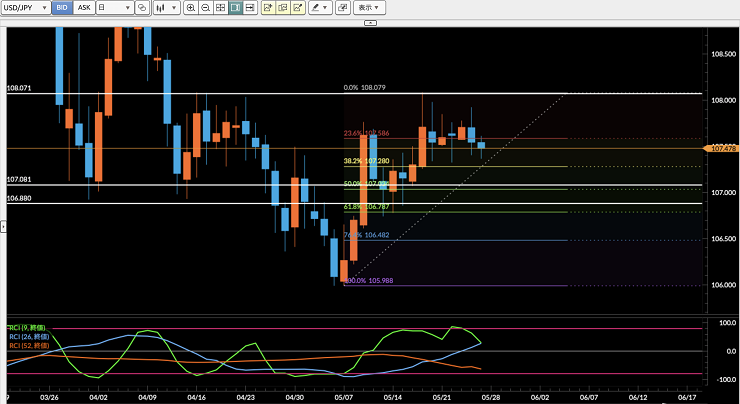Click the RCI (52, 終値) indicator label
This screenshot has height=404, width=740.
pyautogui.click(x=29, y=345)
